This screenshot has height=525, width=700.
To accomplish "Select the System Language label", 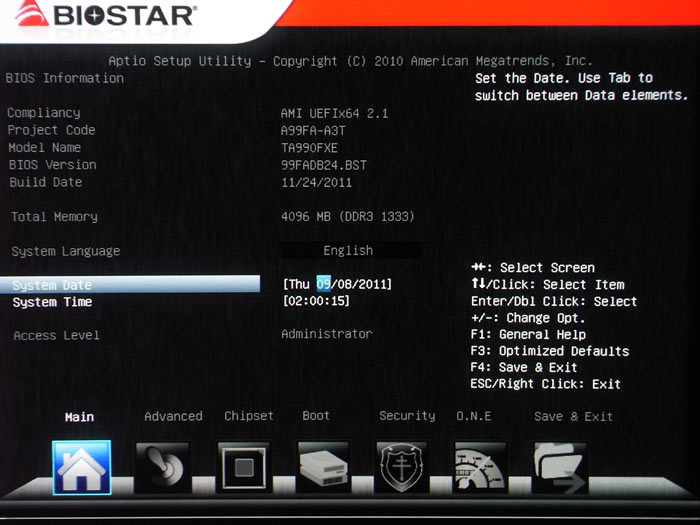I will (66, 251).
